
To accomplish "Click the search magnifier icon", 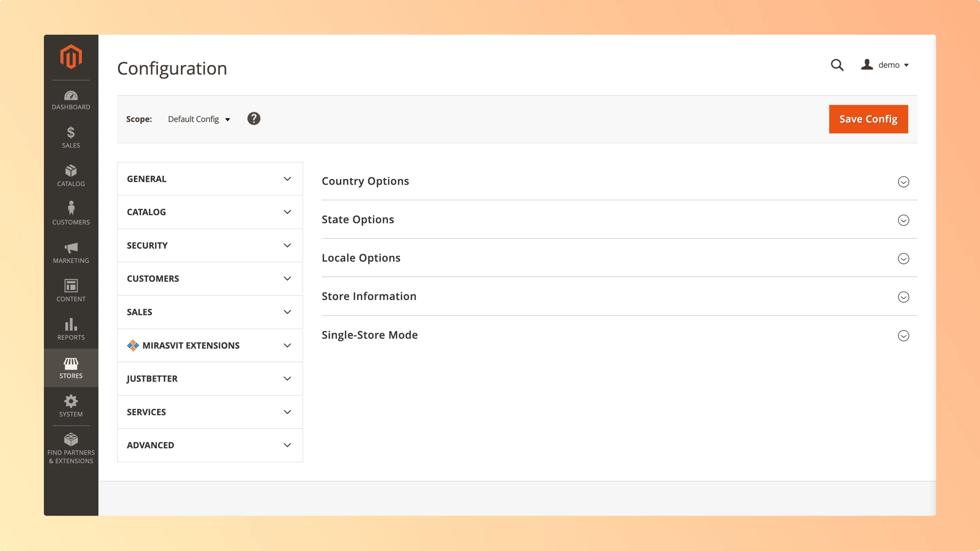I will [837, 65].
